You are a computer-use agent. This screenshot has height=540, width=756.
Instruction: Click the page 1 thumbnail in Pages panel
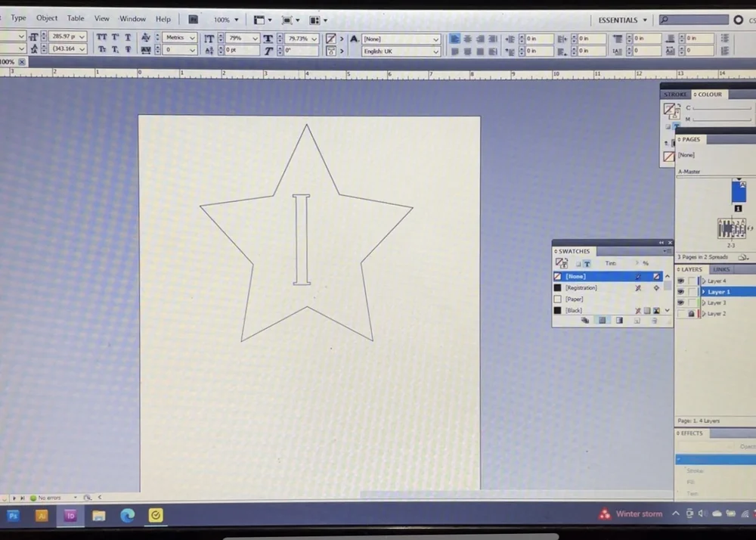(x=739, y=191)
